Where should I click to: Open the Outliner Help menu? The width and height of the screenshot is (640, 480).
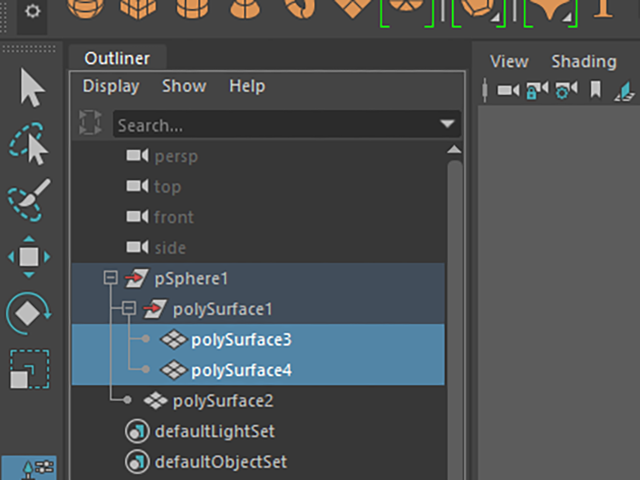pos(247,86)
